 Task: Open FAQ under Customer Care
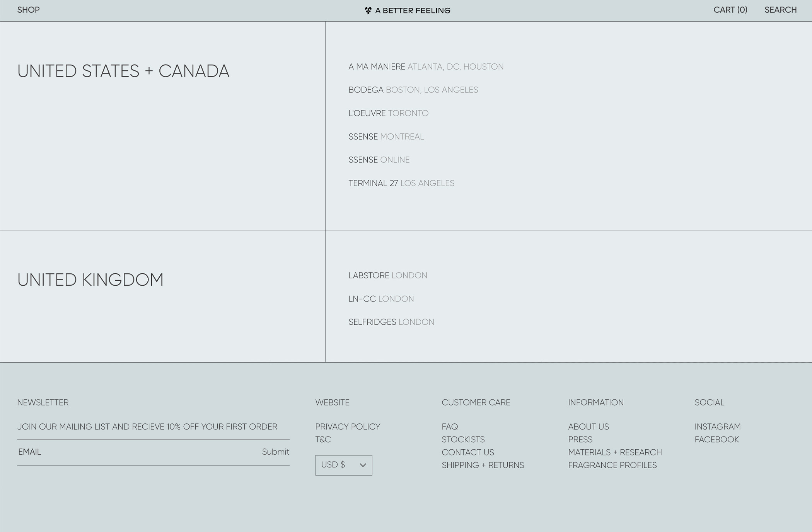450,426
